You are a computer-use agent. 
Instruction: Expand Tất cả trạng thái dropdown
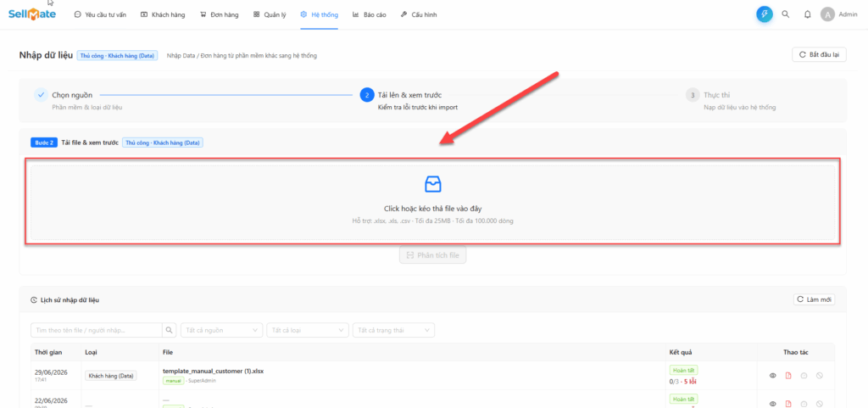coord(393,330)
